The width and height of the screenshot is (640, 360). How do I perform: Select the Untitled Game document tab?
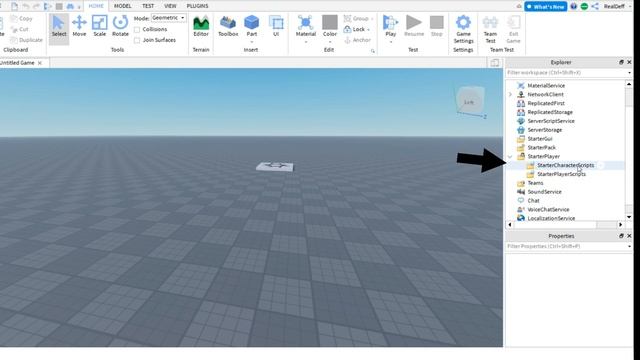coord(18,63)
